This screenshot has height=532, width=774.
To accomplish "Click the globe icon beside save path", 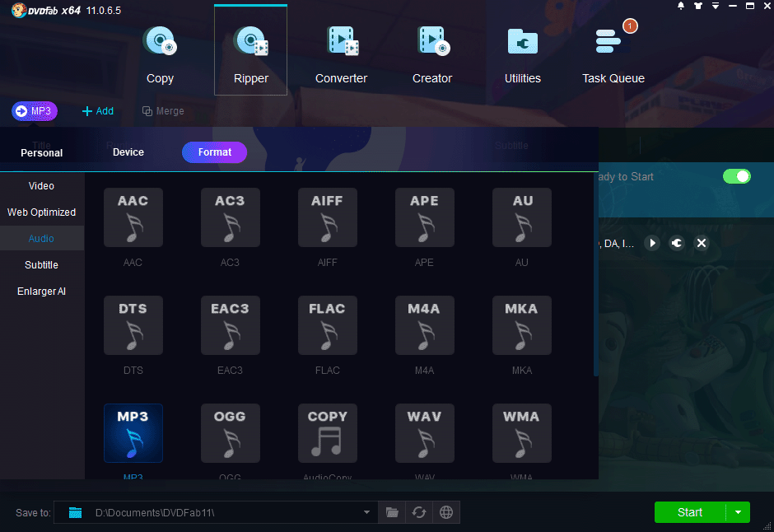I will tap(446, 512).
